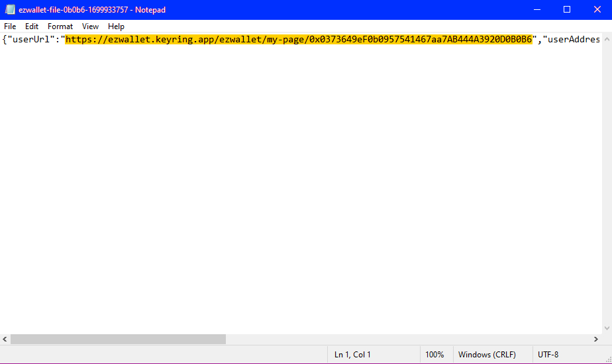Click the blank text area below the first line
The height and width of the screenshot is (364, 612).
point(298,185)
